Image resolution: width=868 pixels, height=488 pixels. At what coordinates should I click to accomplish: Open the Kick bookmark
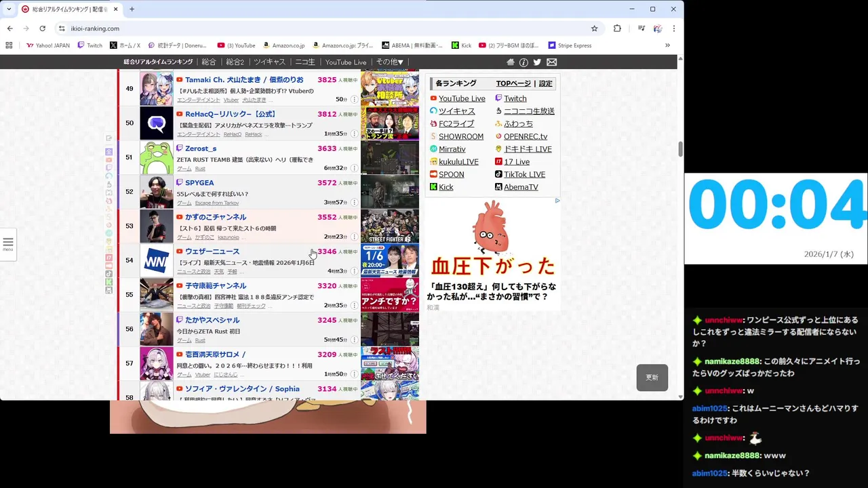461,45
